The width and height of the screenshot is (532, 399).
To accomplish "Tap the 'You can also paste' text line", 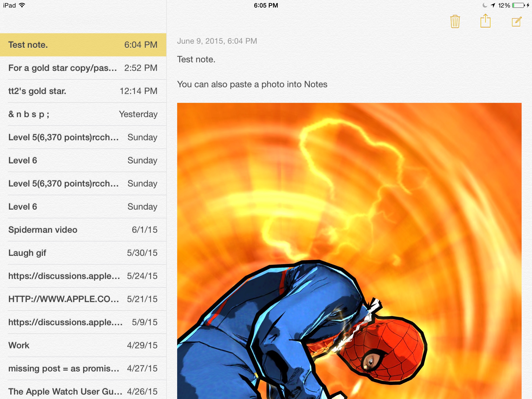I will (252, 84).
